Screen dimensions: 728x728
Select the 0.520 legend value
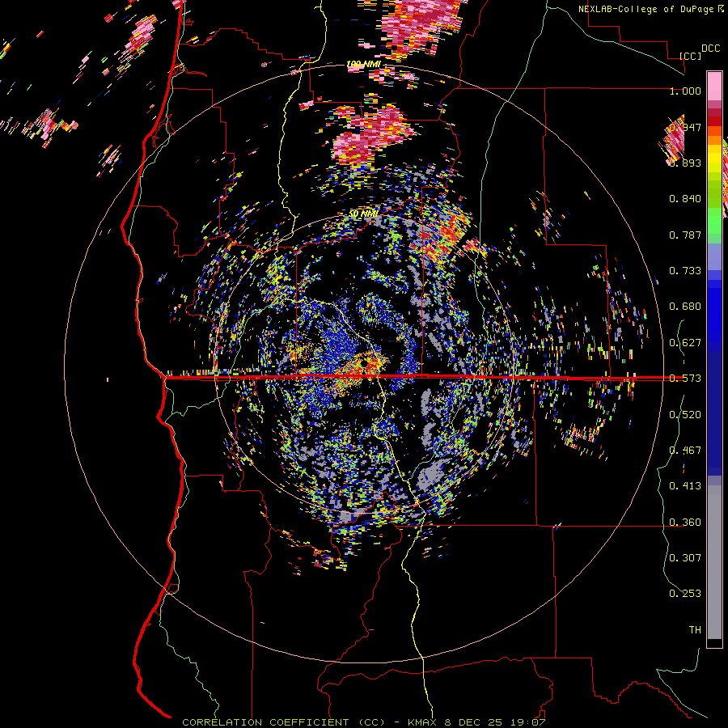click(685, 414)
